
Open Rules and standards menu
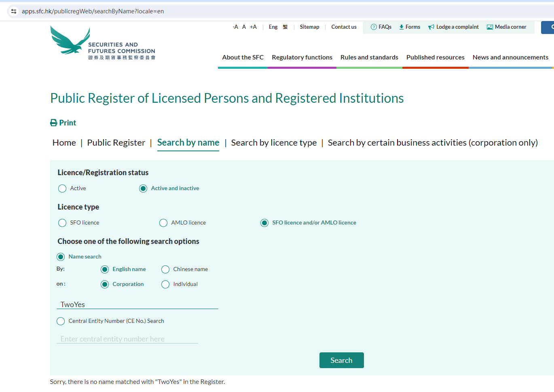coord(369,57)
